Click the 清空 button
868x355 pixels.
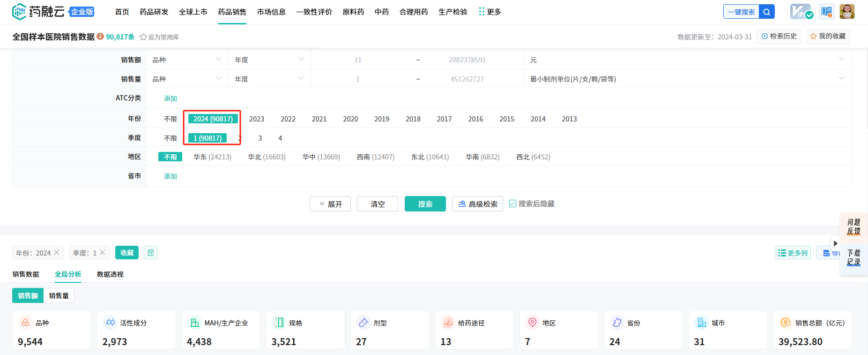[377, 204]
